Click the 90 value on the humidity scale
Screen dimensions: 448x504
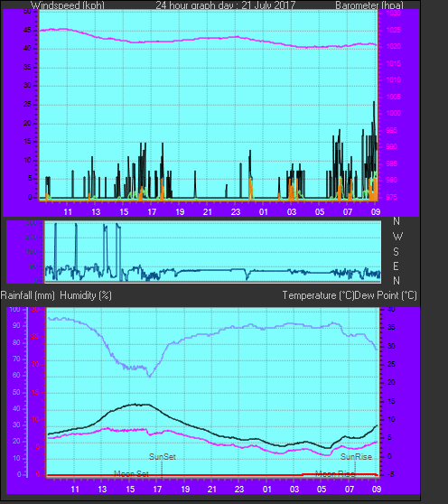point(16,325)
